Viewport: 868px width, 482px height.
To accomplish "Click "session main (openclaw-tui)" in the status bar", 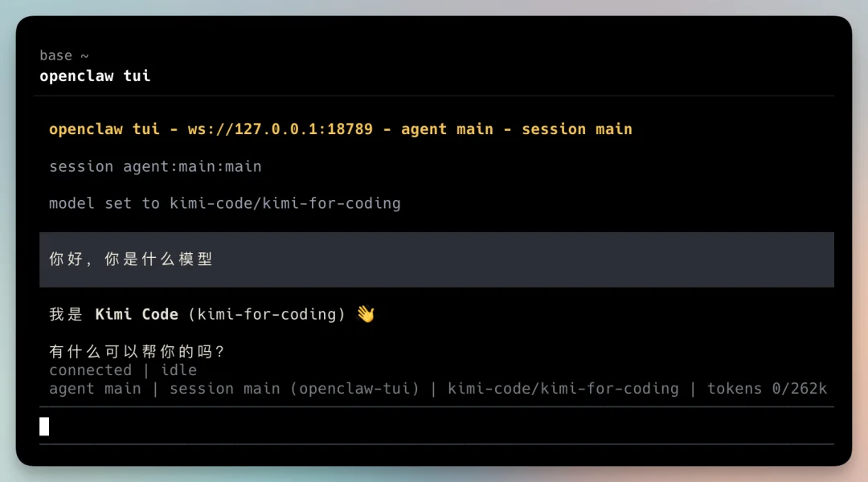I will (x=294, y=389).
